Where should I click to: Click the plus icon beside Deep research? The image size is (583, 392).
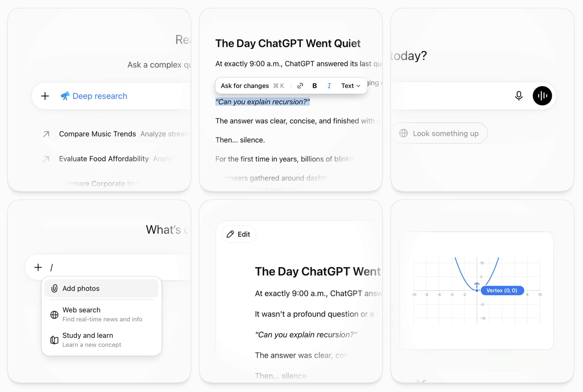[45, 96]
